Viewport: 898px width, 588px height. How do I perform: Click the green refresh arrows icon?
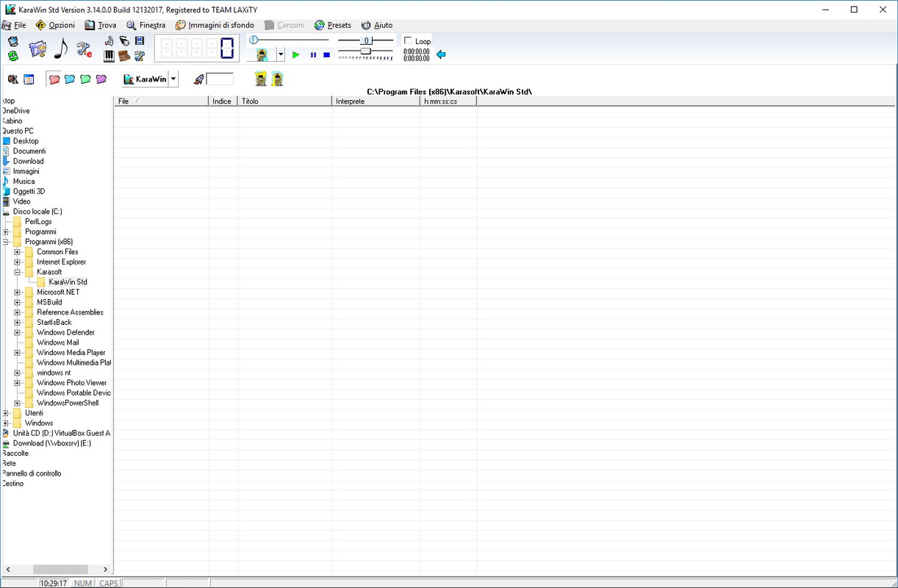point(13,56)
